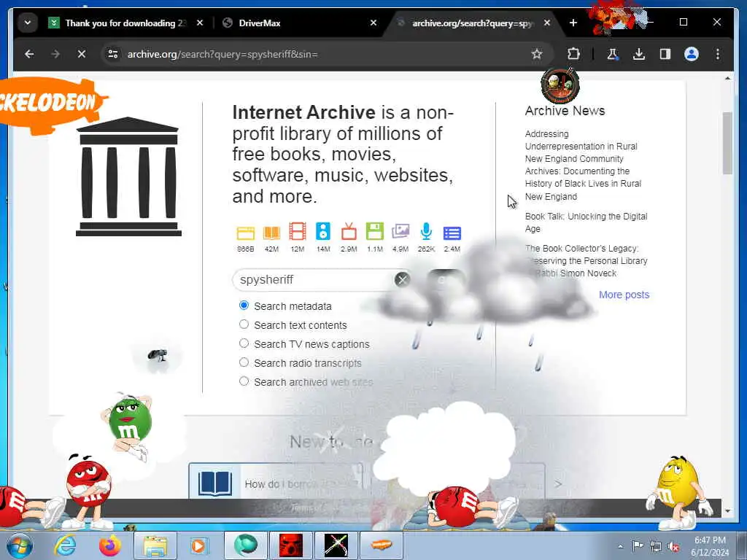The height and width of the screenshot is (560, 747).
Task: Open the Concerts microphone icon (262K)
Action: (x=426, y=231)
